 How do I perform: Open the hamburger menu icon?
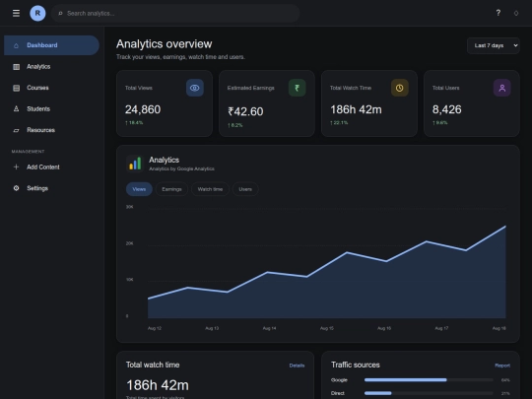[x=16, y=13]
